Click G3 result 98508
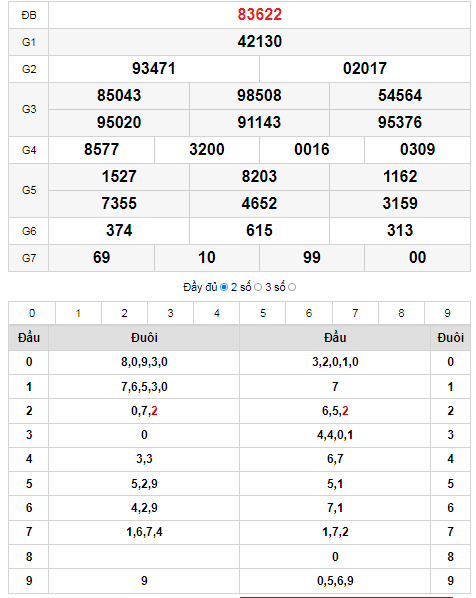The image size is (476, 598). pyautogui.click(x=259, y=95)
